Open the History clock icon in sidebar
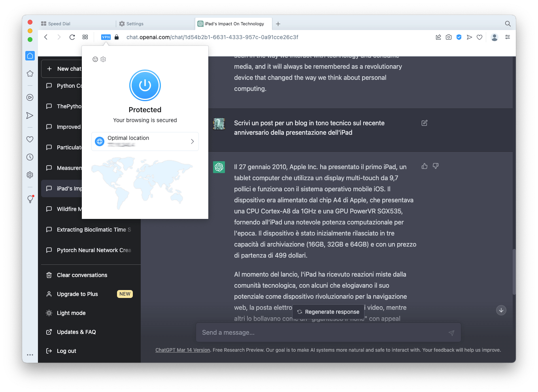 [x=30, y=157]
